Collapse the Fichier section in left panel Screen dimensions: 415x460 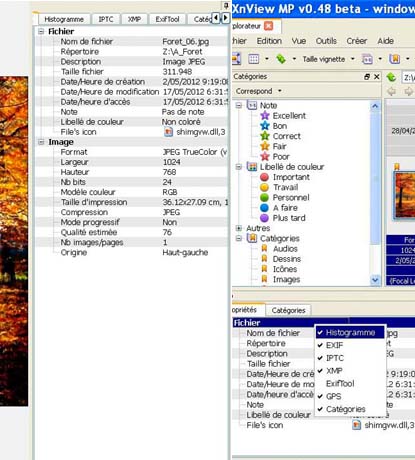coord(41,32)
